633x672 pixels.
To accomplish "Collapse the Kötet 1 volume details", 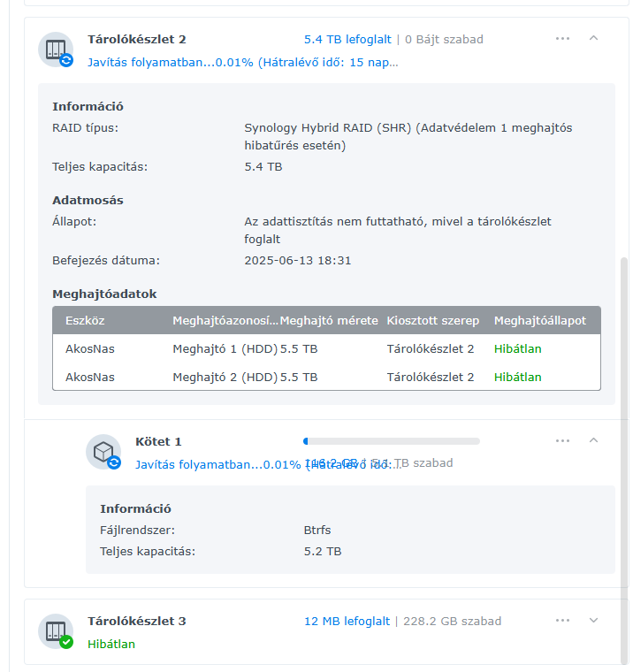I will pyautogui.click(x=593, y=440).
